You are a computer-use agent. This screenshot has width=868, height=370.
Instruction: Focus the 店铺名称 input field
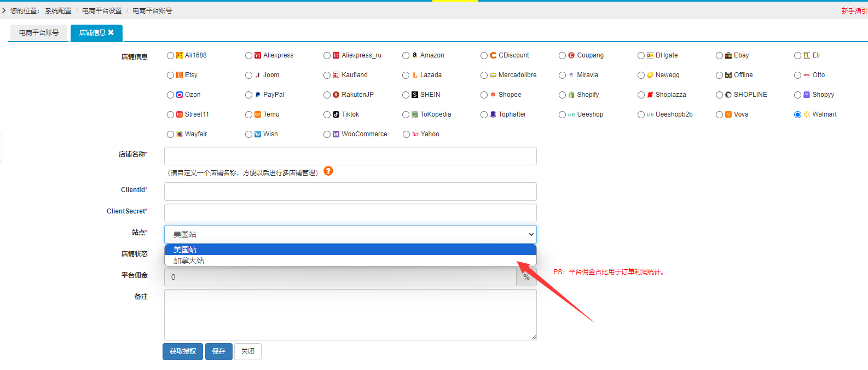coord(350,156)
